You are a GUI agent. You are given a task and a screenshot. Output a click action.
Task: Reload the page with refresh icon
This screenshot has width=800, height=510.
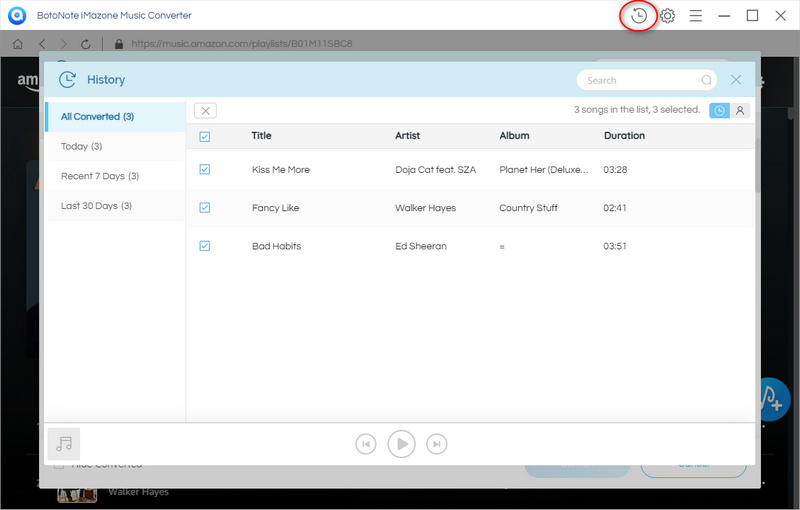[86, 44]
